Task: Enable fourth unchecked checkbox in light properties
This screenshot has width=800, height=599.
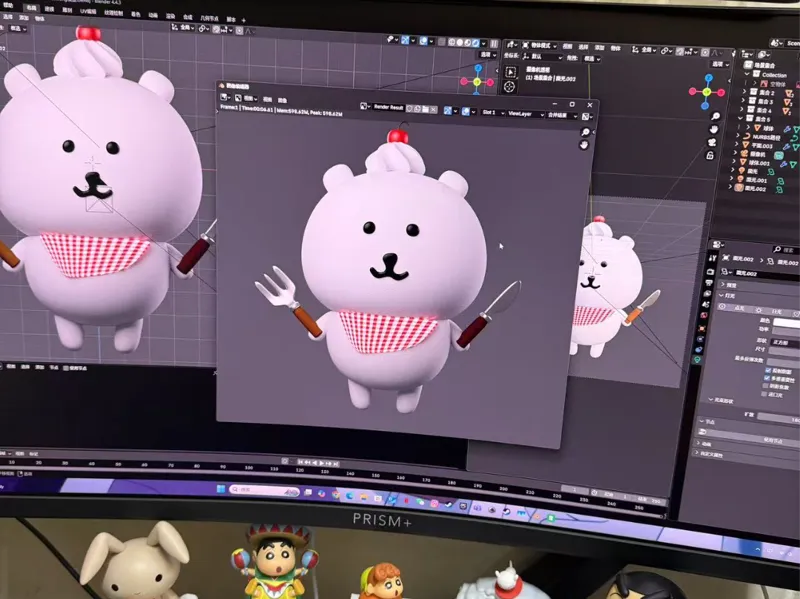Action: click(764, 393)
